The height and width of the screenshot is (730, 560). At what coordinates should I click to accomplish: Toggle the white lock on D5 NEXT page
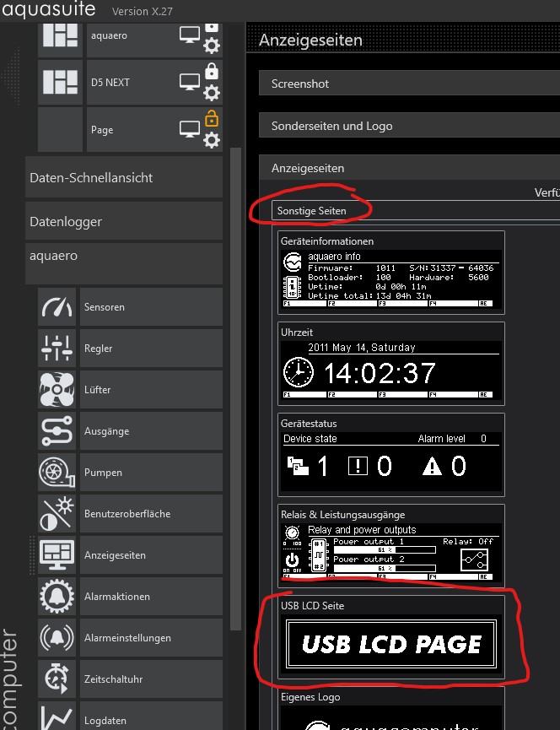212,71
